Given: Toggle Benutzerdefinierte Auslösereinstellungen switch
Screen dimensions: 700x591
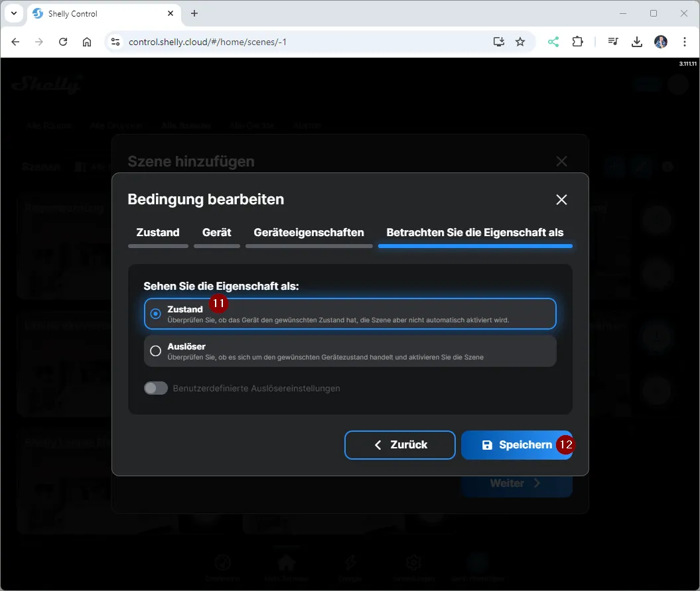Looking at the screenshot, I should pyautogui.click(x=156, y=388).
